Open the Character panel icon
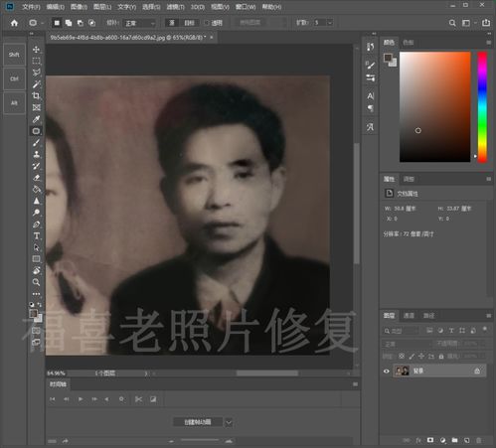The image size is (496, 448). point(371,96)
